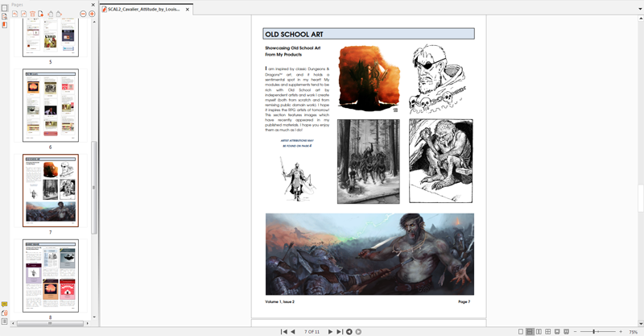Viewport: 644px width, 336px height.
Task: Close the SCAL2_Cavalier_Attitude document tab
Action: [x=188, y=10]
